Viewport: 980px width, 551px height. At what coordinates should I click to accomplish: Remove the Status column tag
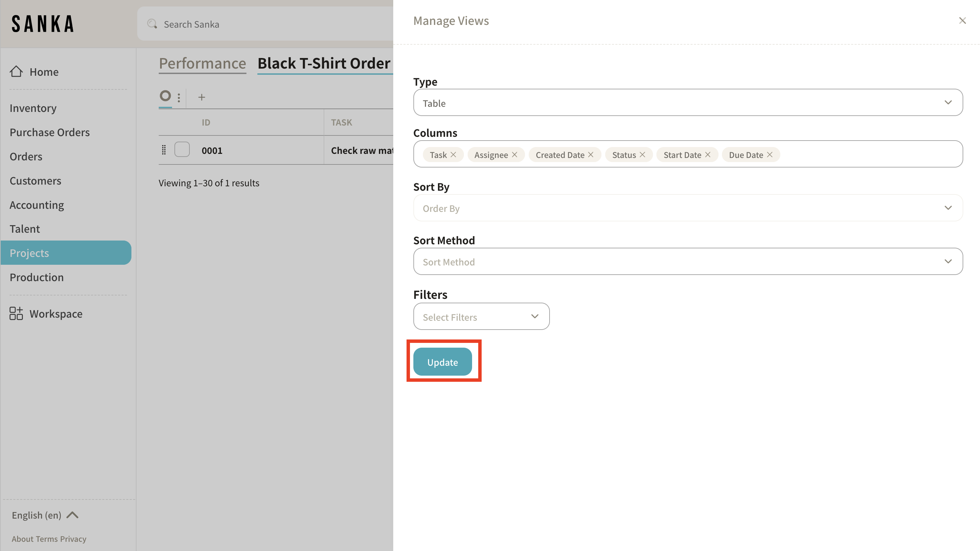tap(642, 155)
